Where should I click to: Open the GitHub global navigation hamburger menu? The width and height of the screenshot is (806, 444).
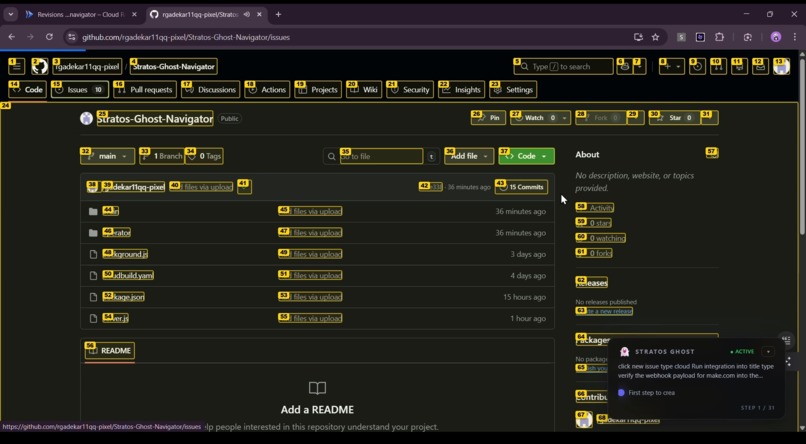[16, 66]
